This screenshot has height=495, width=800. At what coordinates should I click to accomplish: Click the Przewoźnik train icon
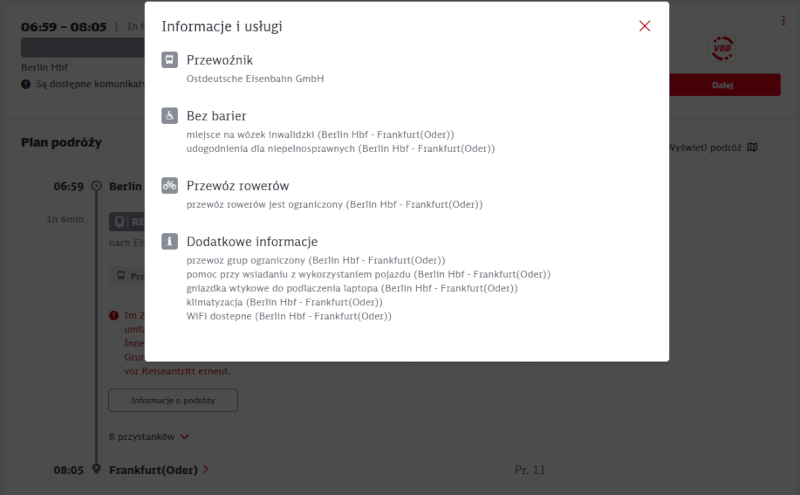tap(170, 60)
